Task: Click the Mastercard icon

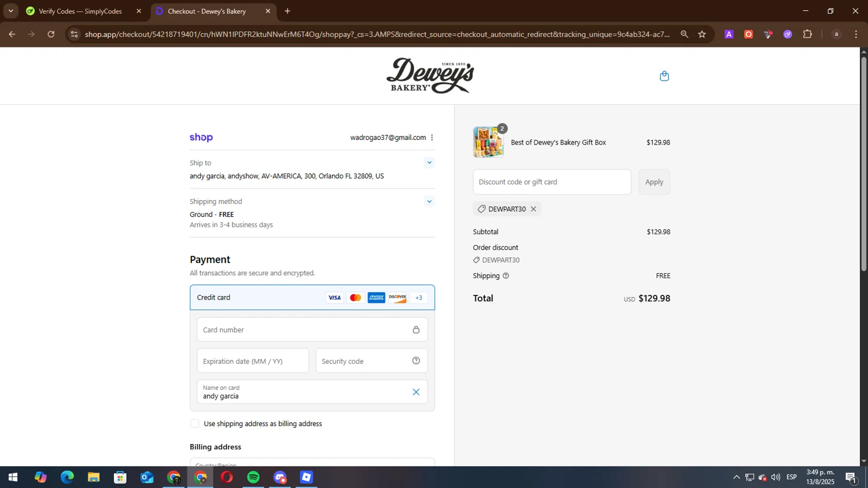Action: point(355,298)
